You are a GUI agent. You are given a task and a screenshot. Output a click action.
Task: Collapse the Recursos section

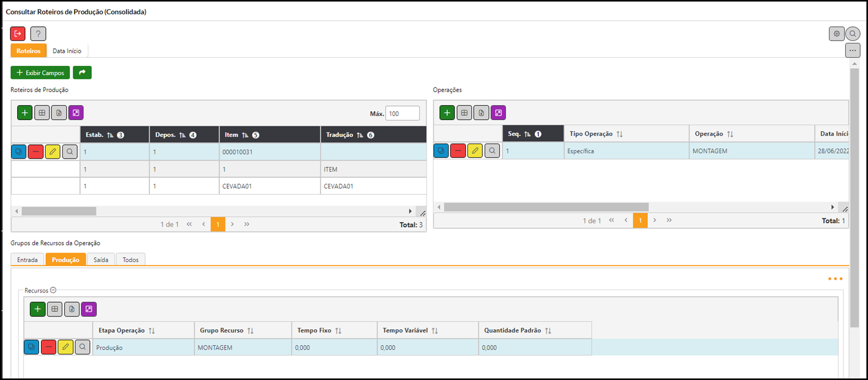53,290
